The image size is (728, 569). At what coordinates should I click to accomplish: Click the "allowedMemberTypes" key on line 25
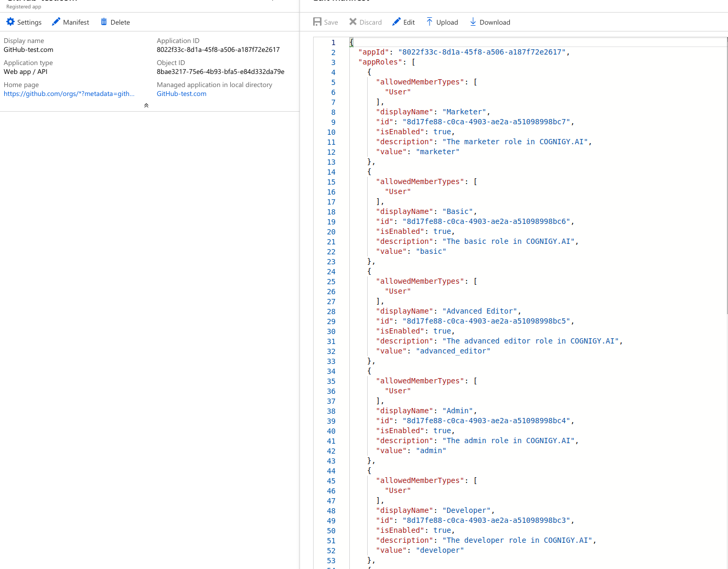point(420,281)
